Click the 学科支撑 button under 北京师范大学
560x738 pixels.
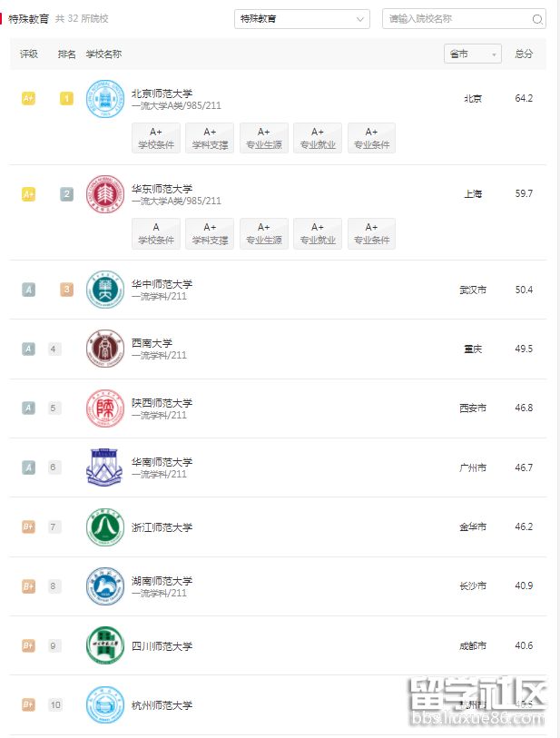[210, 138]
